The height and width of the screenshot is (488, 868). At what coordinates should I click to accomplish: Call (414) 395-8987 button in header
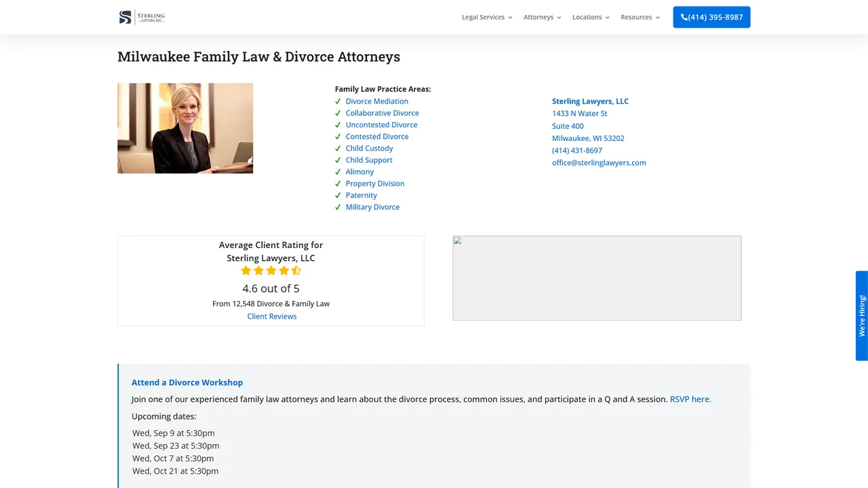(x=711, y=17)
